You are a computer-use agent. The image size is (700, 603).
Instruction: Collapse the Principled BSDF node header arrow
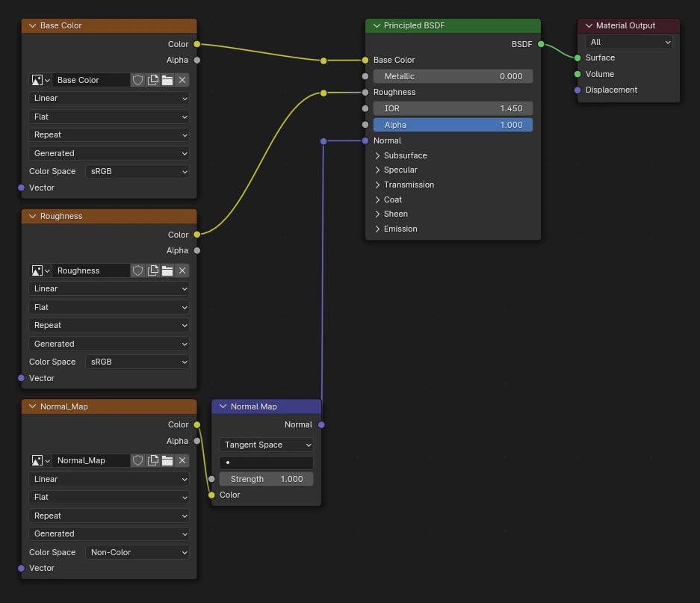[377, 25]
